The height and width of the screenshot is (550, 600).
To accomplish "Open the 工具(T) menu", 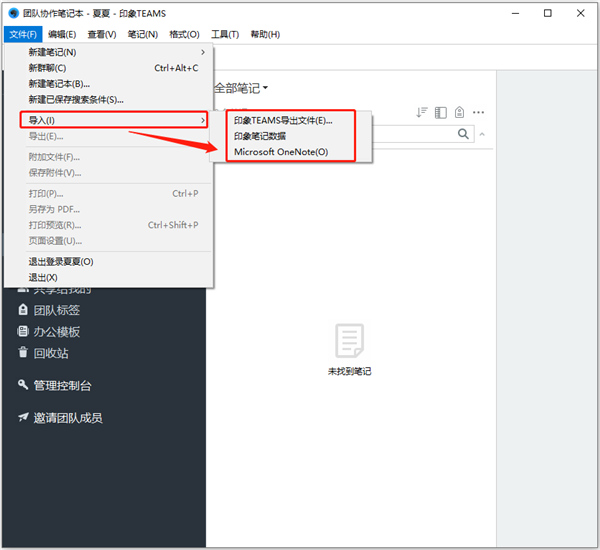I will point(226,34).
